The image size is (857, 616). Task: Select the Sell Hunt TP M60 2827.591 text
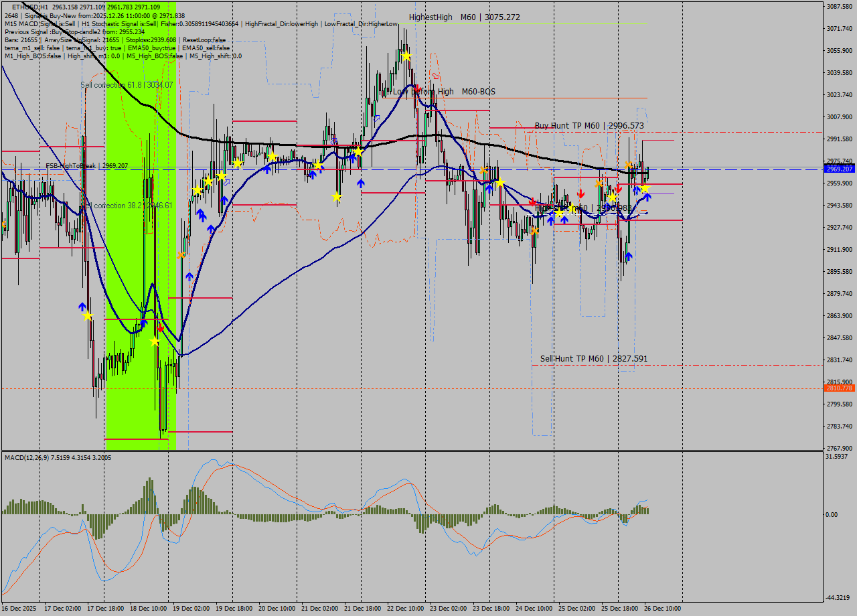tap(595, 359)
